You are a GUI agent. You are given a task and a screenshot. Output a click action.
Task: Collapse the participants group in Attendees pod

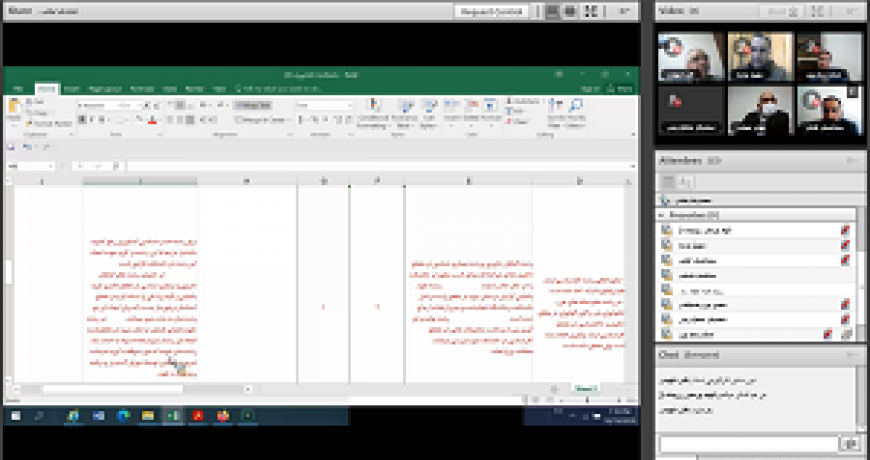[661, 215]
